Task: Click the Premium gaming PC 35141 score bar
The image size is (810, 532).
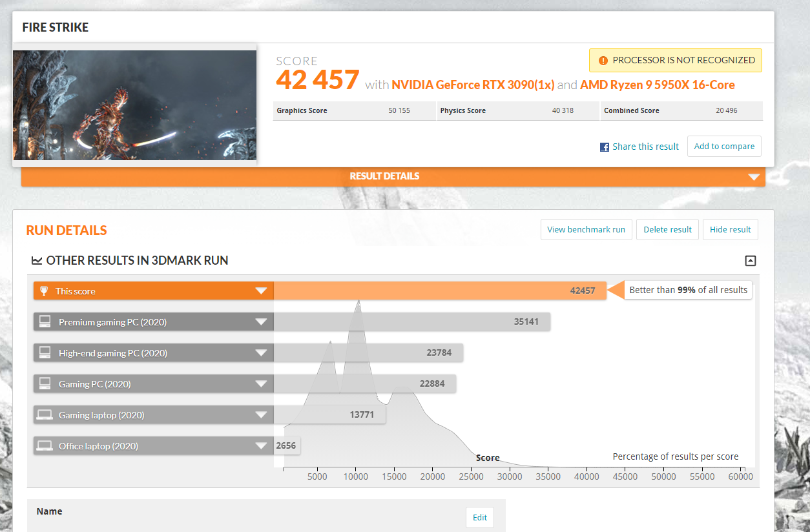Action: pos(412,322)
